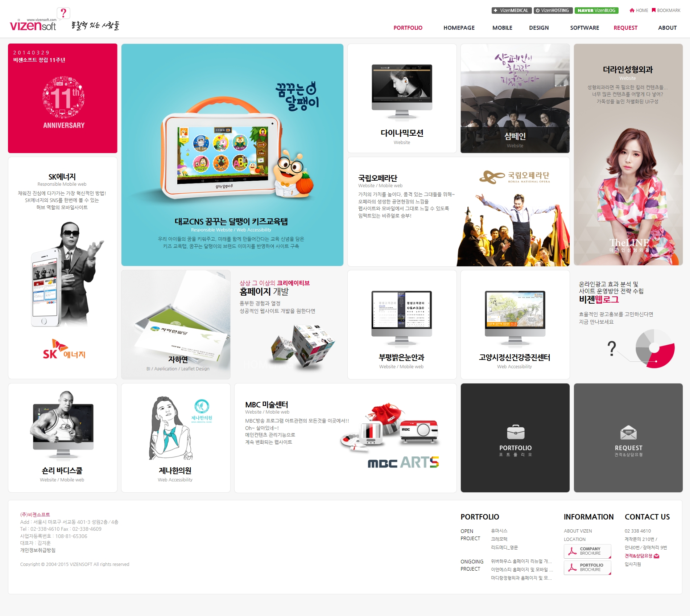690x616 pixels.
Task: Open the 대교CNS 꿈꾸는 달팽이 kids tablet tile
Action: [x=232, y=155]
